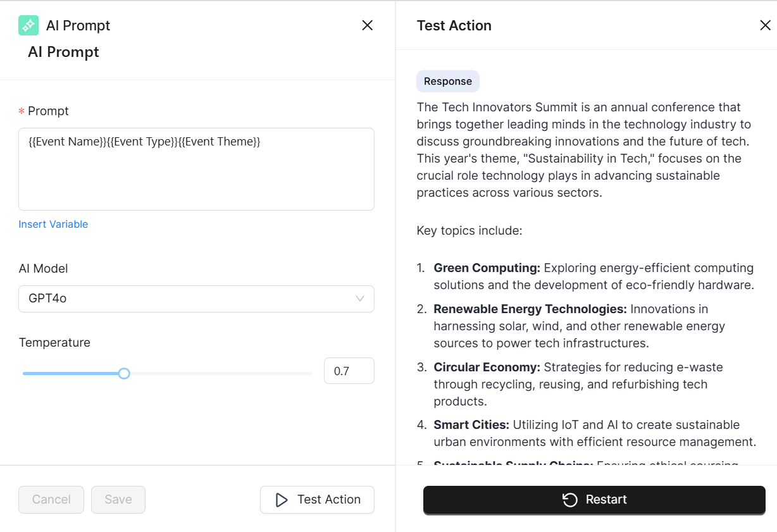This screenshot has height=532, width=777.
Task: Click the circular arrow Restart icon
Action: tap(569, 500)
